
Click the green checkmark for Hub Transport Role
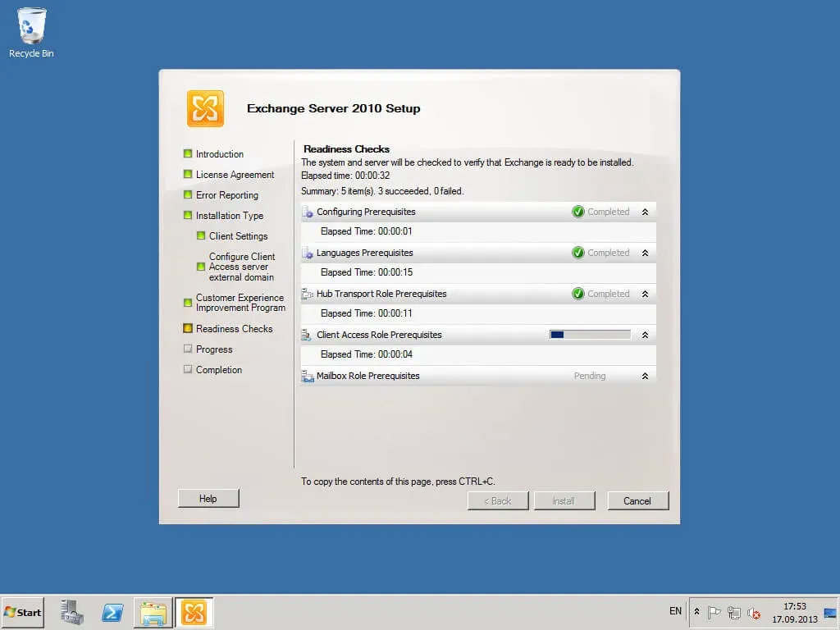coord(578,294)
